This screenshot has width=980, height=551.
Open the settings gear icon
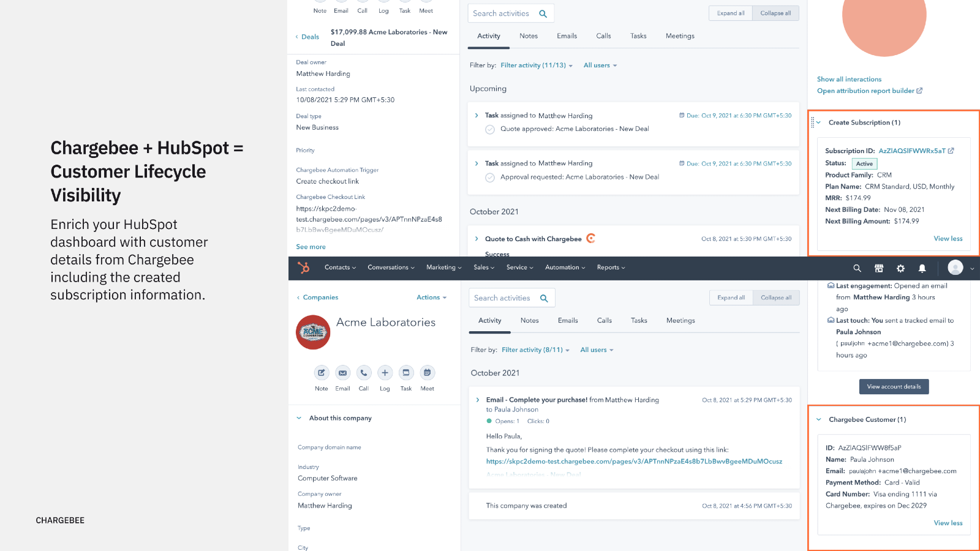coord(900,268)
